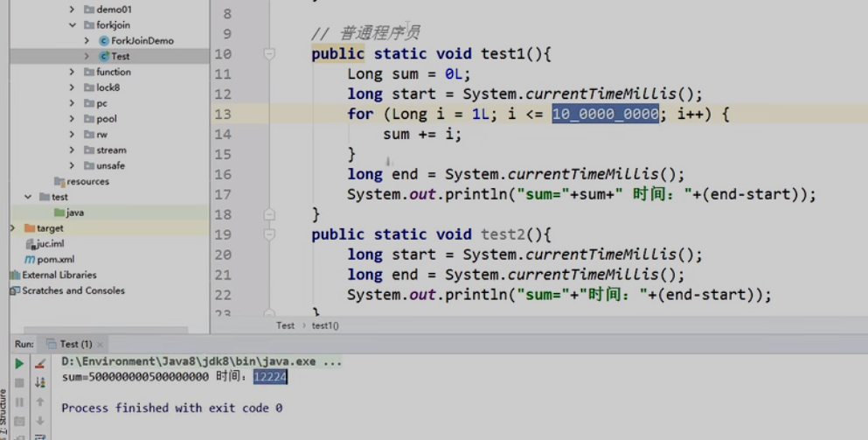Click the red icon atop the console toolbar
The height and width of the screenshot is (440, 868).
coord(40,364)
